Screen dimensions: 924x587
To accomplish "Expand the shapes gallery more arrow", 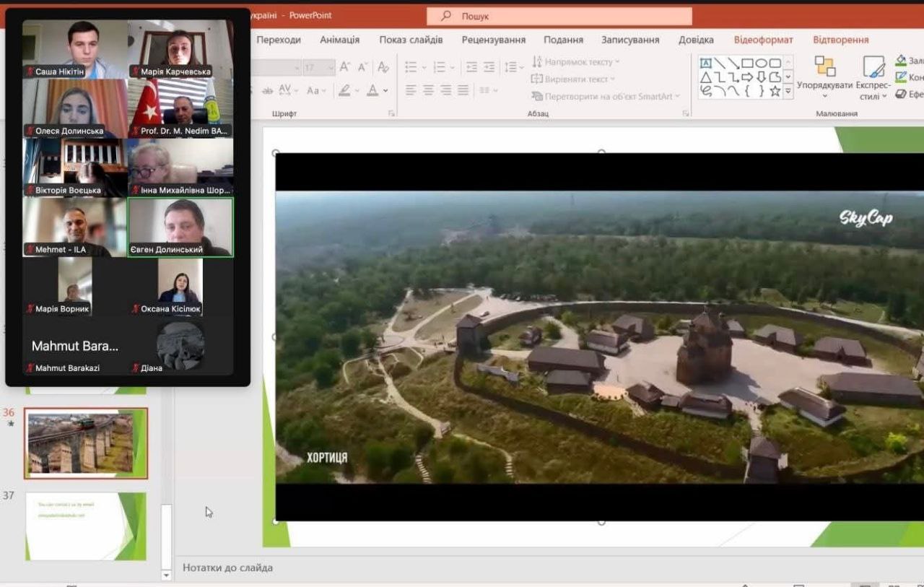I will click(788, 91).
